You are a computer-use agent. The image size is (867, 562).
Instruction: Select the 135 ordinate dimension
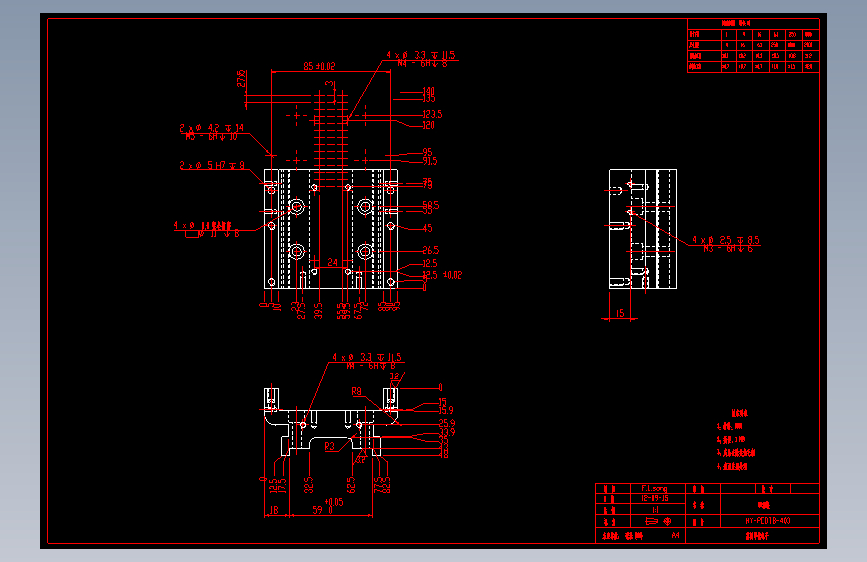point(429,98)
